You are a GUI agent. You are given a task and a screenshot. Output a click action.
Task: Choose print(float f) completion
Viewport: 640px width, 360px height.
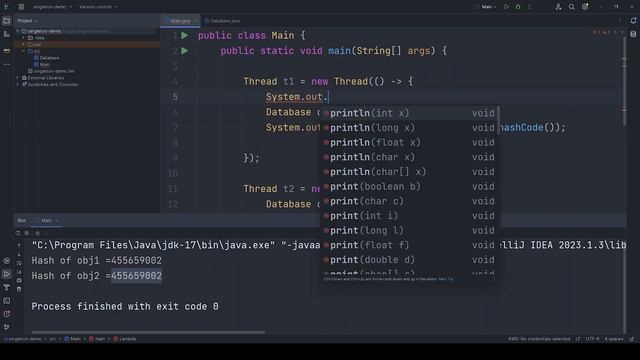409,245
